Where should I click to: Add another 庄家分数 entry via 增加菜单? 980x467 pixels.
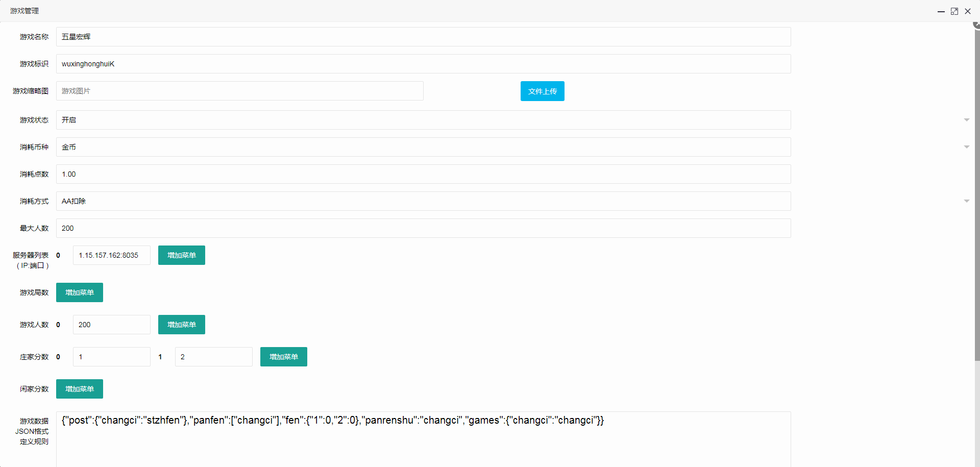(283, 357)
